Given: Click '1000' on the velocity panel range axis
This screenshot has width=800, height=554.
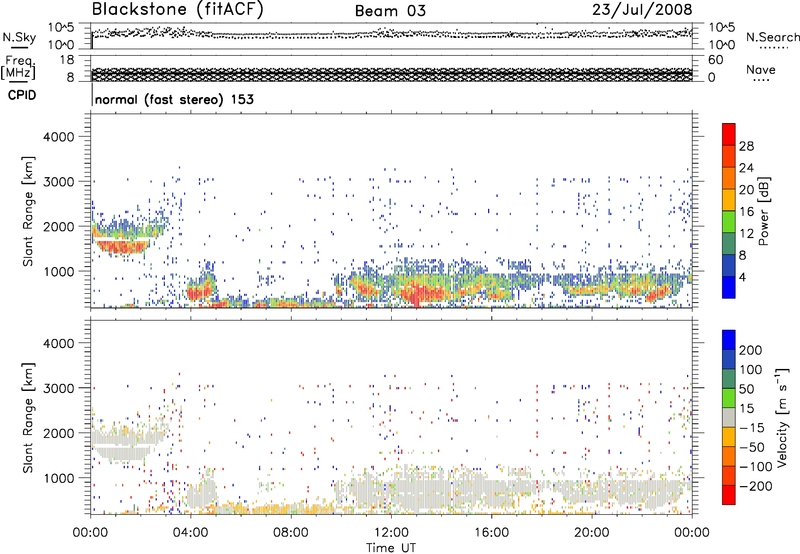Looking at the screenshot, I should coord(59,478).
